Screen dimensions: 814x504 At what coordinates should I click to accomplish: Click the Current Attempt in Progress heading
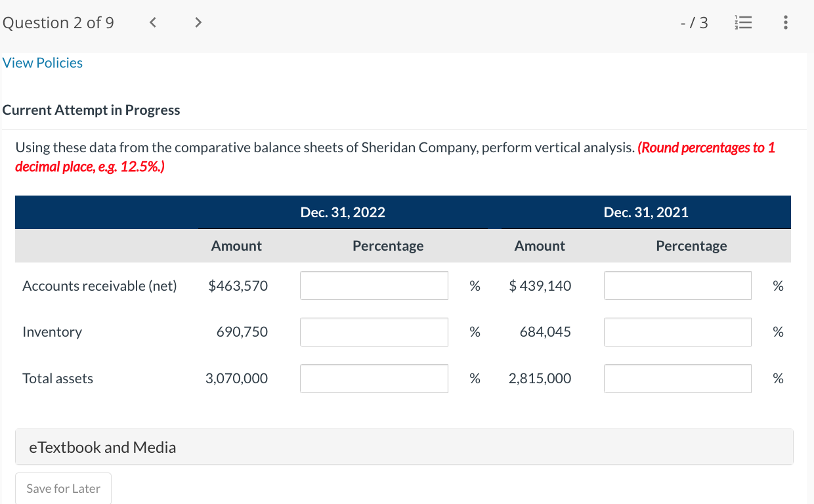91,110
